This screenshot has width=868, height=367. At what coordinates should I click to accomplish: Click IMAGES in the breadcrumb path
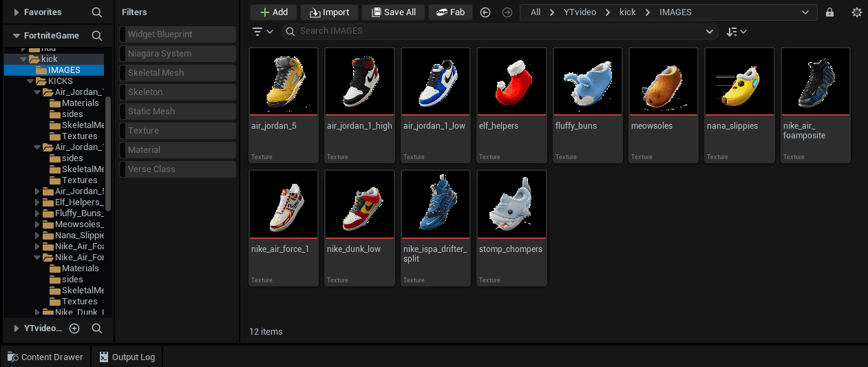tap(675, 12)
